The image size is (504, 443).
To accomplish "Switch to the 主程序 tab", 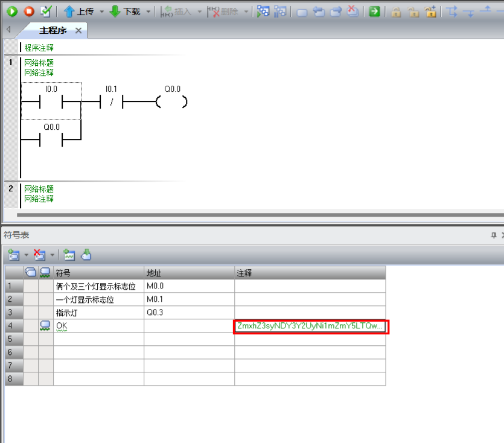I will click(53, 30).
